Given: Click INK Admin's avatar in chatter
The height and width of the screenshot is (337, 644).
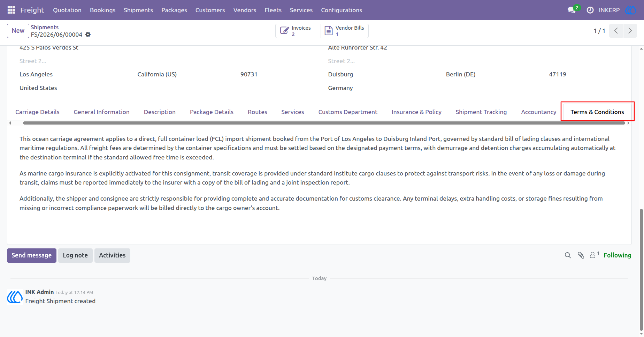Looking at the screenshot, I should [x=15, y=297].
